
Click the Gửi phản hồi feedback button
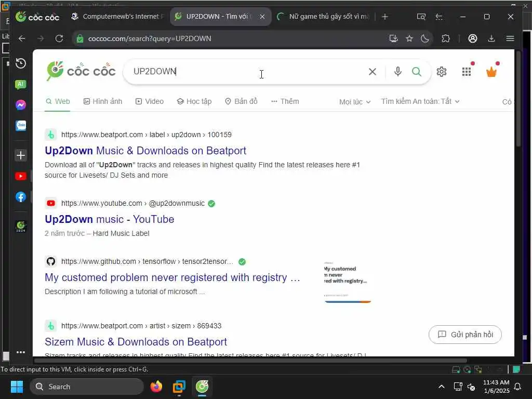point(465,335)
